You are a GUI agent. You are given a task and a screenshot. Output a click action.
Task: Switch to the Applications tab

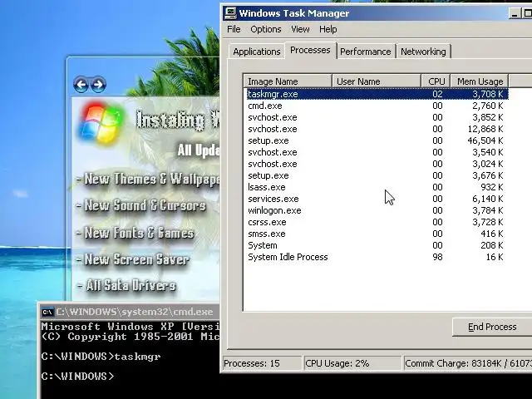point(257,52)
